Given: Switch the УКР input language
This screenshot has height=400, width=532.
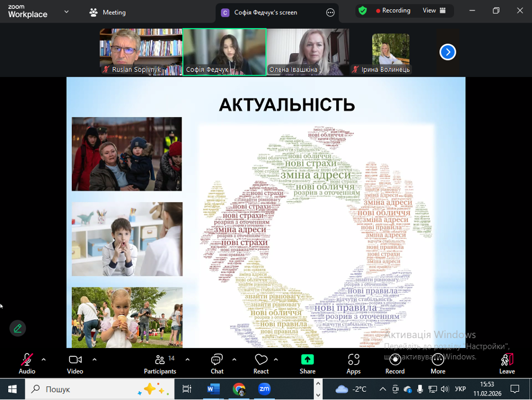Looking at the screenshot, I should coord(460,389).
